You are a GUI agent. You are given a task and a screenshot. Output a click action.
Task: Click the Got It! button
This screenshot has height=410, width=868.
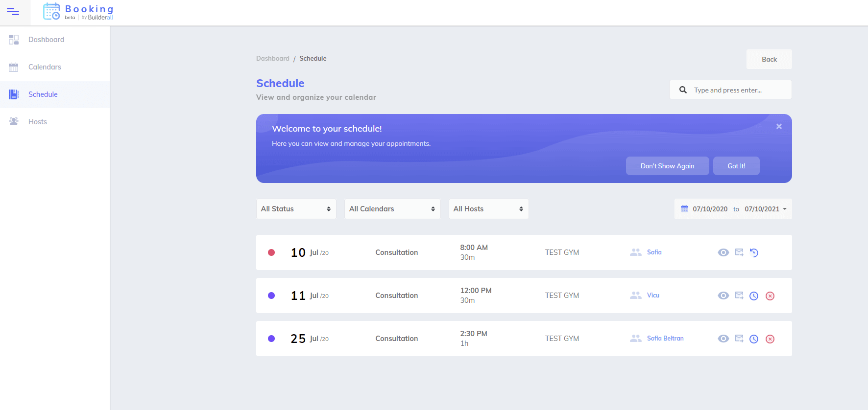coord(736,166)
